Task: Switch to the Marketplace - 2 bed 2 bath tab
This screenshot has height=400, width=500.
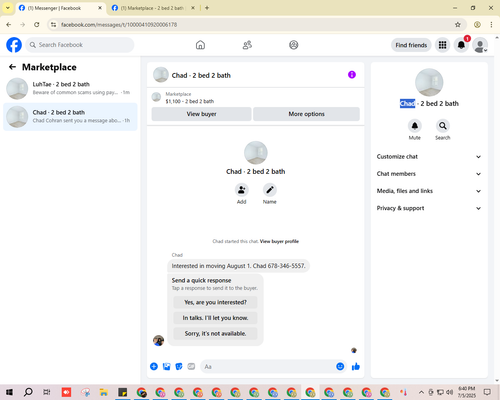Action: [152, 8]
